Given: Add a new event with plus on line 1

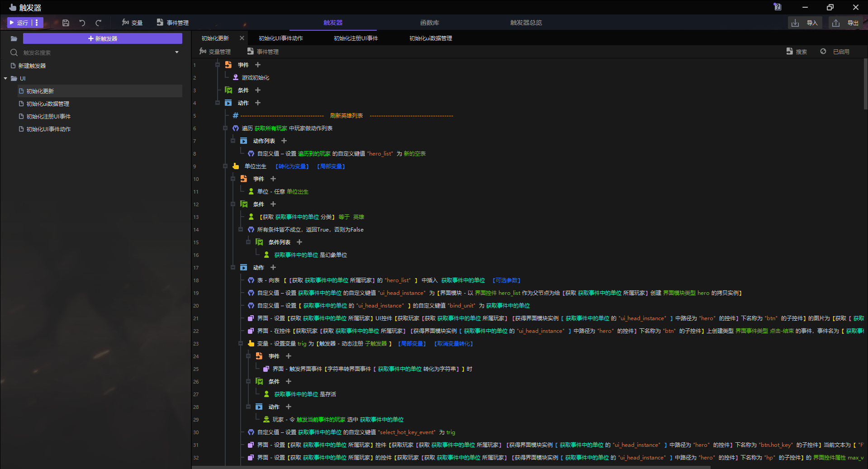Looking at the screenshot, I should point(258,65).
